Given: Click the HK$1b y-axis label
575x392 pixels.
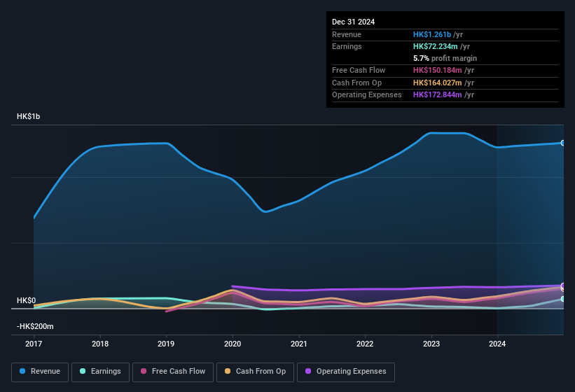Looking at the screenshot, I should click(x=29, y=116).
